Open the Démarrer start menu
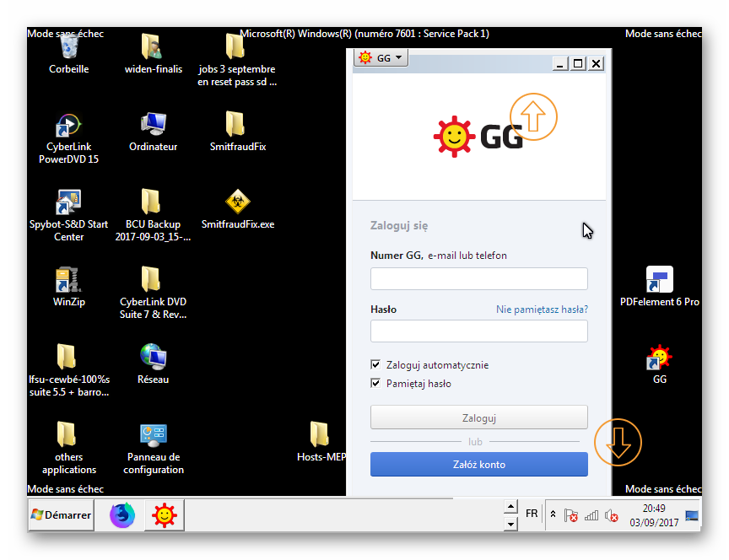 pos(62,515)
